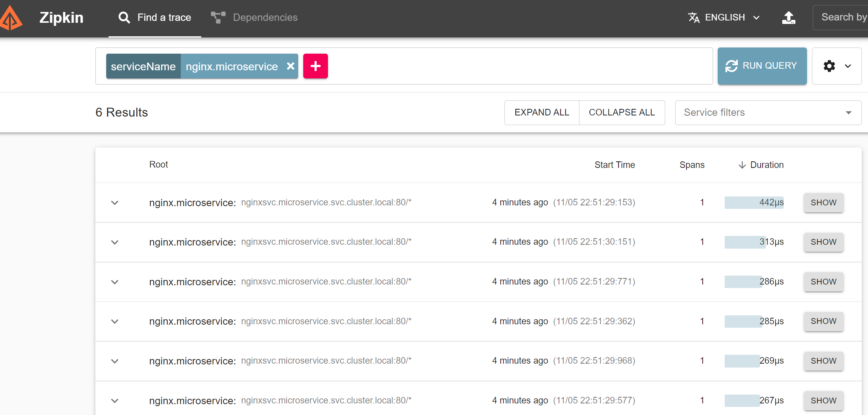Run the query
868x415 pixels.
pos(762,66)
